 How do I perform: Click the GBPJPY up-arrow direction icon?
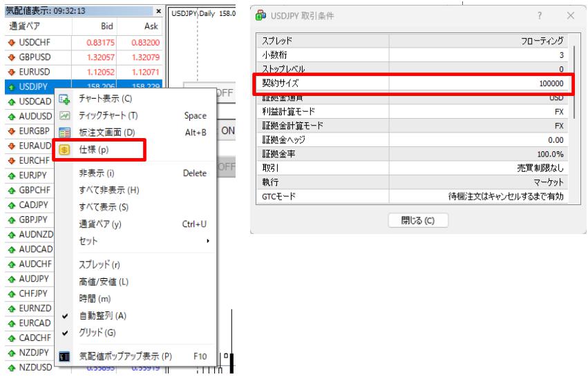pos(12,220)
